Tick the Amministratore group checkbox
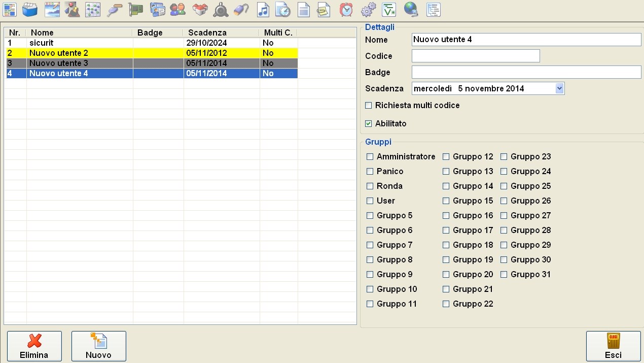The height and width of the screenshot is (363, 644). point(370,157)
